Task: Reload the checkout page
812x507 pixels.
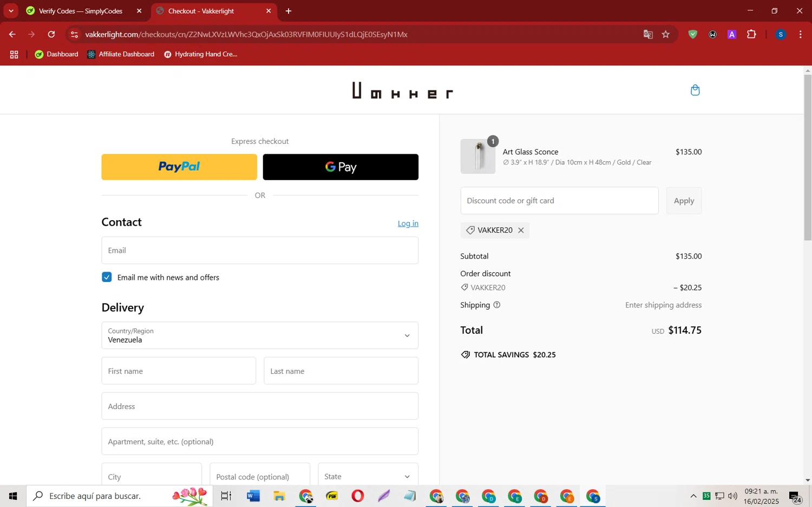Action: pos(51,34)
